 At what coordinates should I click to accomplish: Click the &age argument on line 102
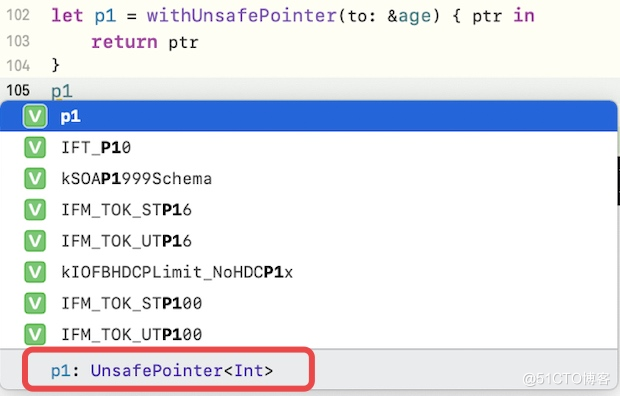click(409, 17)
